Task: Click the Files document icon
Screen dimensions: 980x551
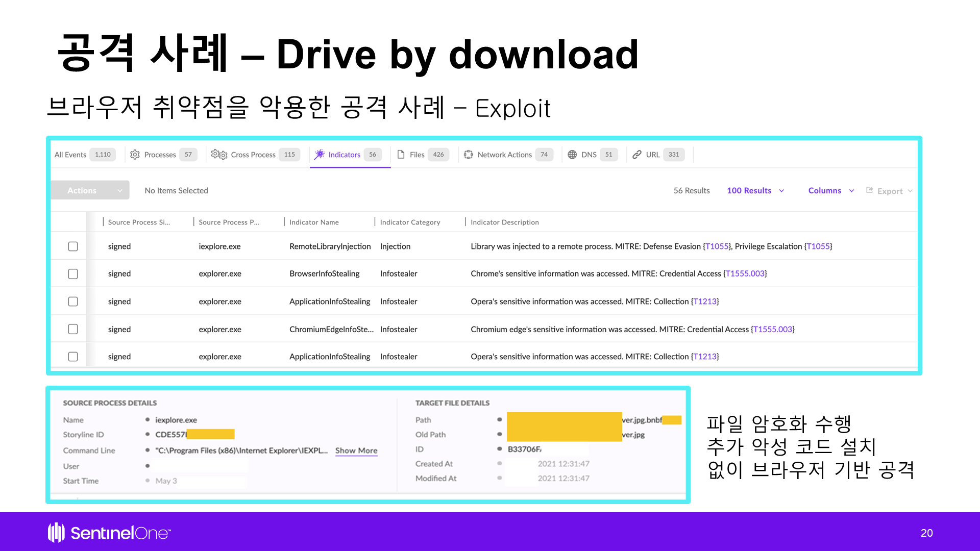Action: (401, 155)
